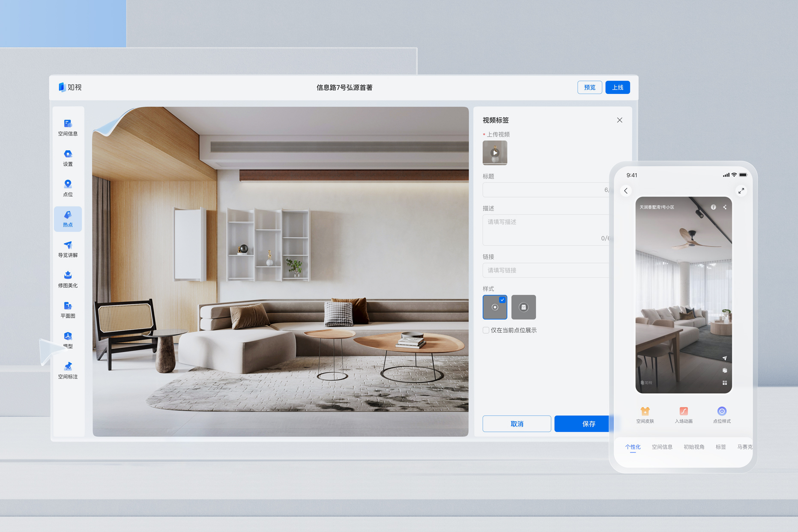Switch to 马赛克 tab on phone
Screen dimensions: 798x532
coord(744,447)
